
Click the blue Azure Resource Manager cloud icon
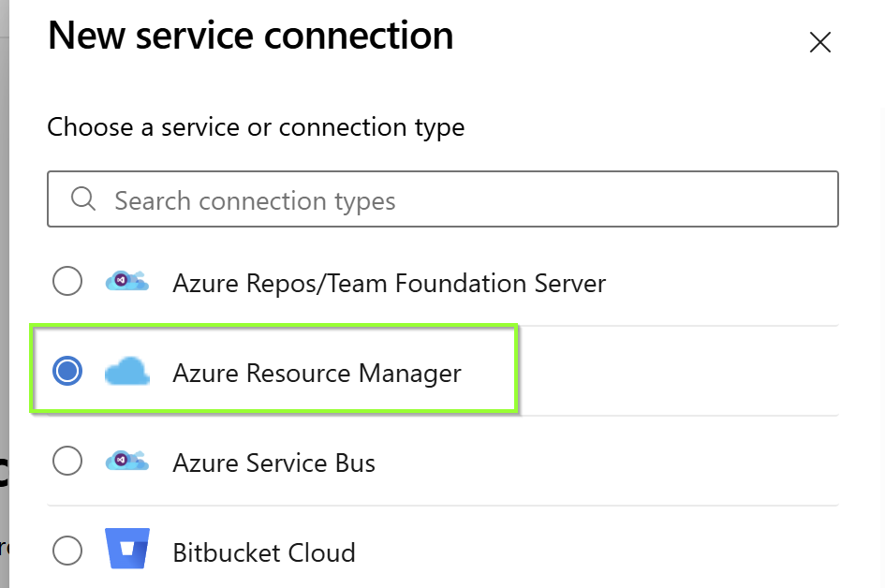[127, 373]
